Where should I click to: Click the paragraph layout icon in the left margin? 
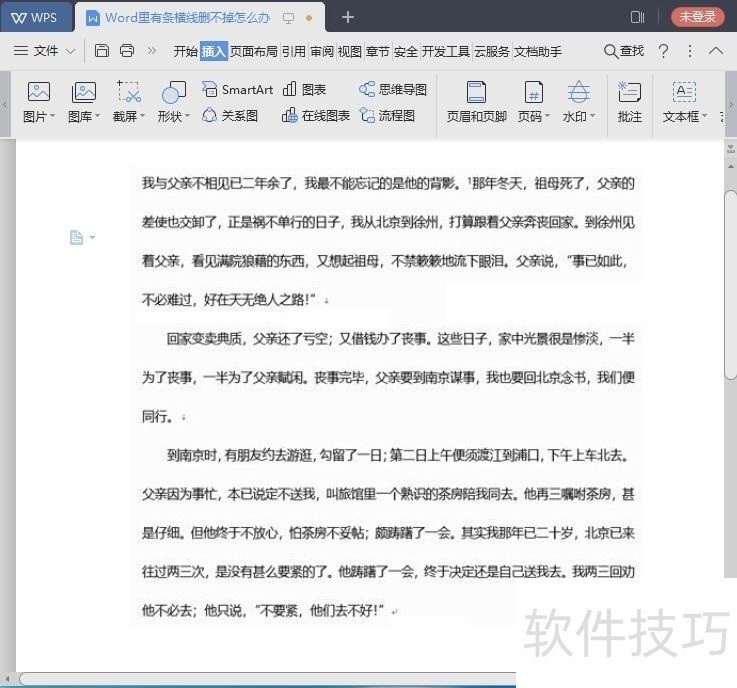[x=76, y=237]
